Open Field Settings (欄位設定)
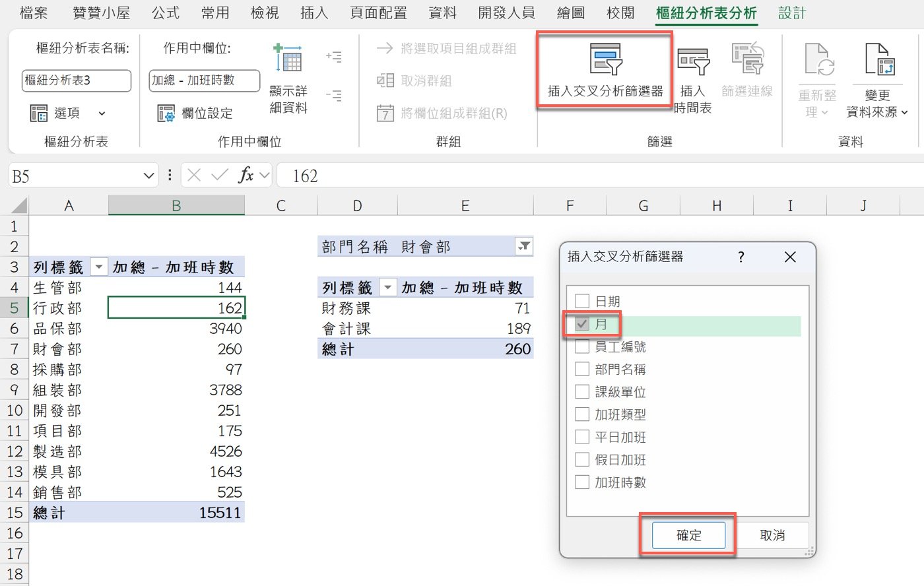The width and height of the screenshot is (924, 586). point(195,114)
